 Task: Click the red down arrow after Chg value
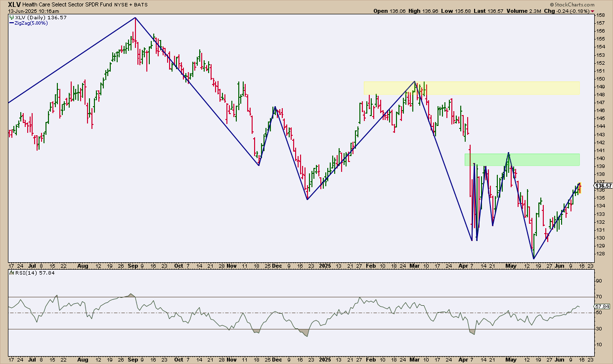pyautogui.click(x=592, y=11)
